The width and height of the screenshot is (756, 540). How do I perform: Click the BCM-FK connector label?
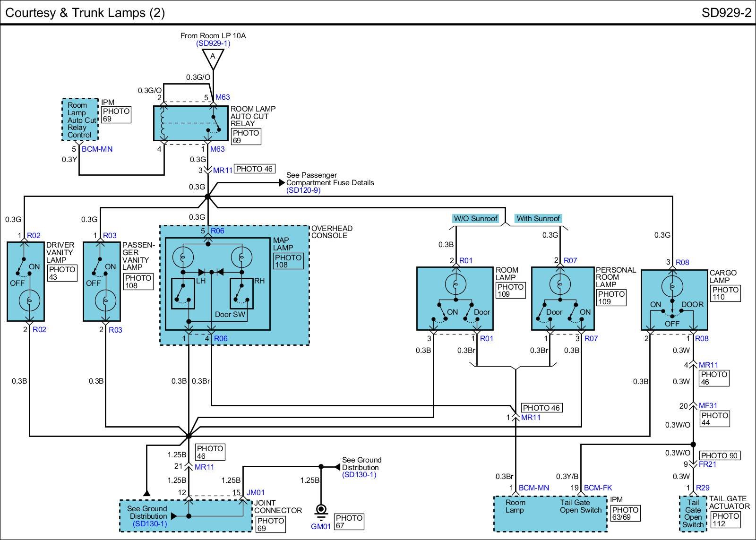pos(598,488)
